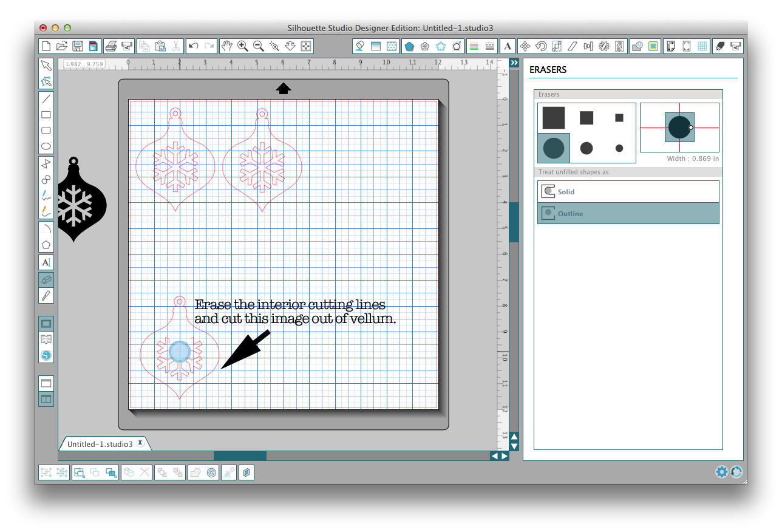Select the Knife tool
The width and height of the screenshot is (782, 532).
(46, 295)
